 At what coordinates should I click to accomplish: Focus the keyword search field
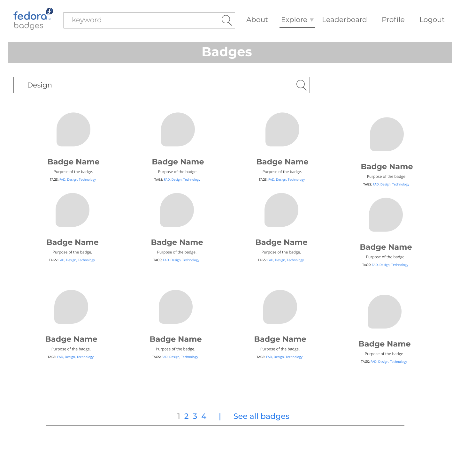coord(149,20)
